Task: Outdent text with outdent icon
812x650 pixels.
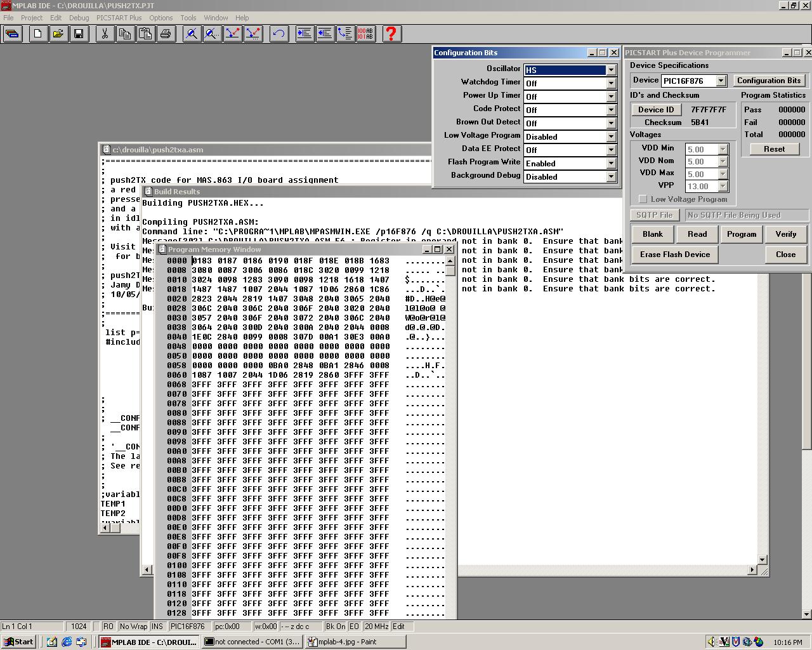Action: 325,34
